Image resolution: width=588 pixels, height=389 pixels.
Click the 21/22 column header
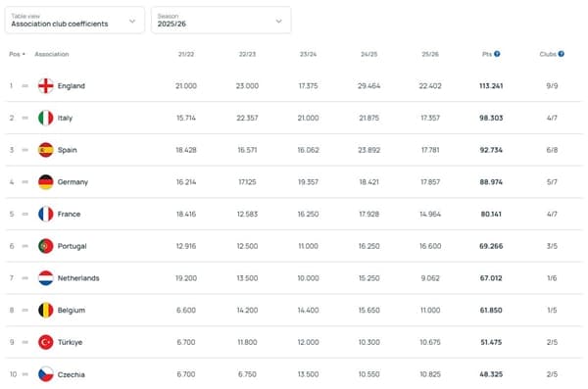pos(186,55)
